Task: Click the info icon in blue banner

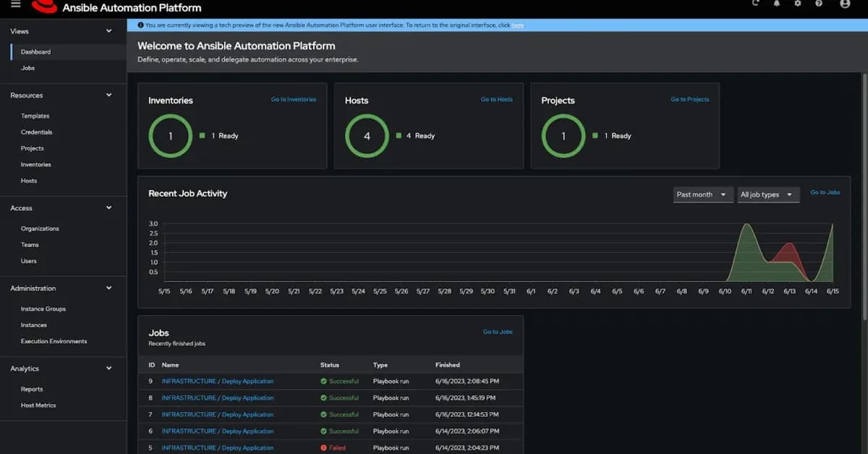Action: point(140,25)
